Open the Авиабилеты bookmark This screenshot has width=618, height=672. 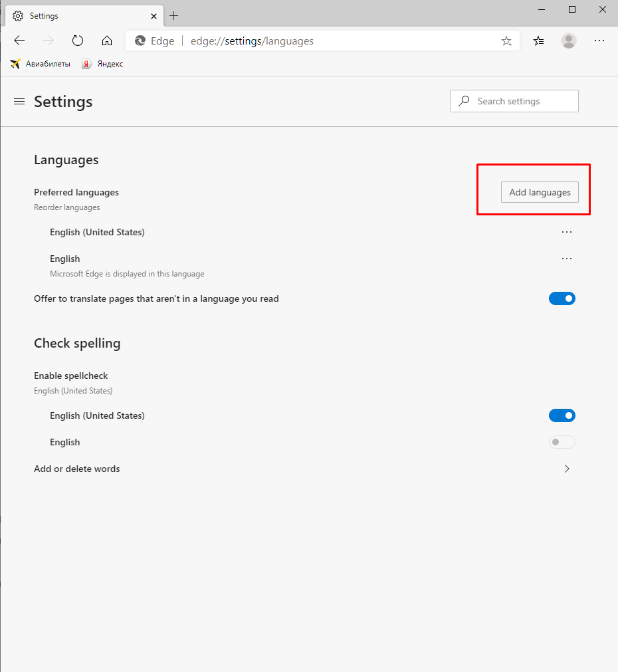39,64
